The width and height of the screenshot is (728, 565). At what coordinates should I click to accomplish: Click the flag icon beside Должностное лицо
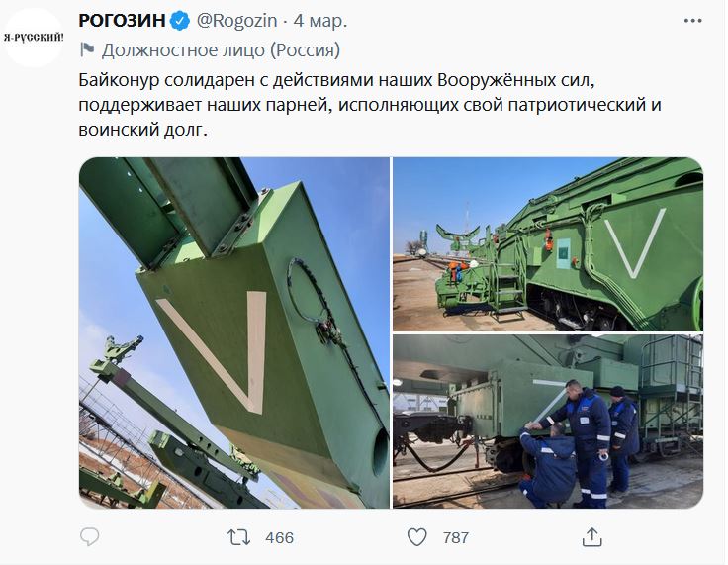(x=87, y=49)
